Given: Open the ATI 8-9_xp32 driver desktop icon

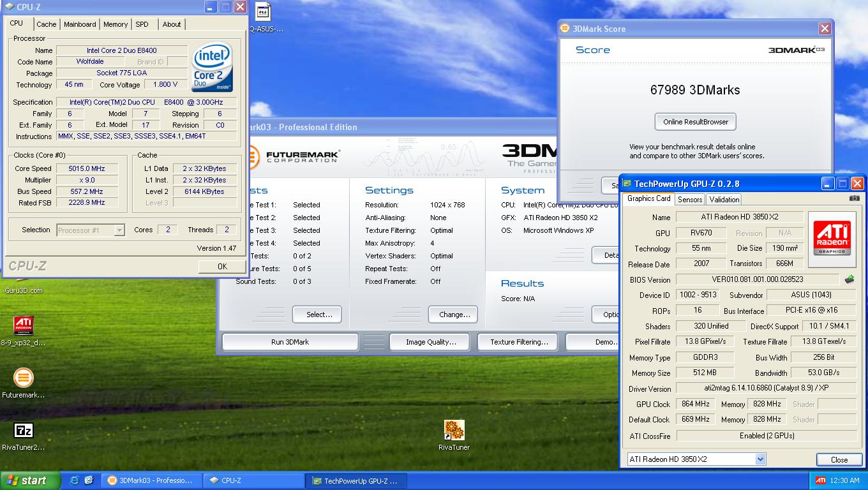Looking at the screenshot, I should click(24, 325).
